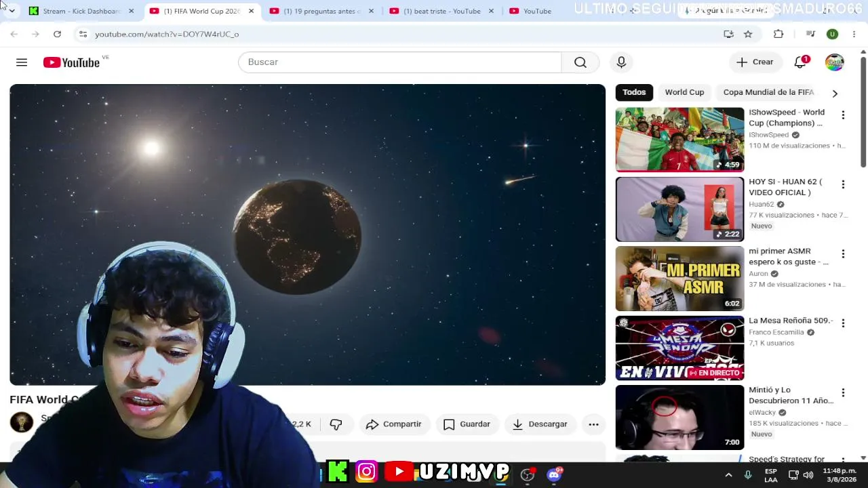
Task: Open the IShowSpeed World Cup thumbnail
Action: coord(679,140)
